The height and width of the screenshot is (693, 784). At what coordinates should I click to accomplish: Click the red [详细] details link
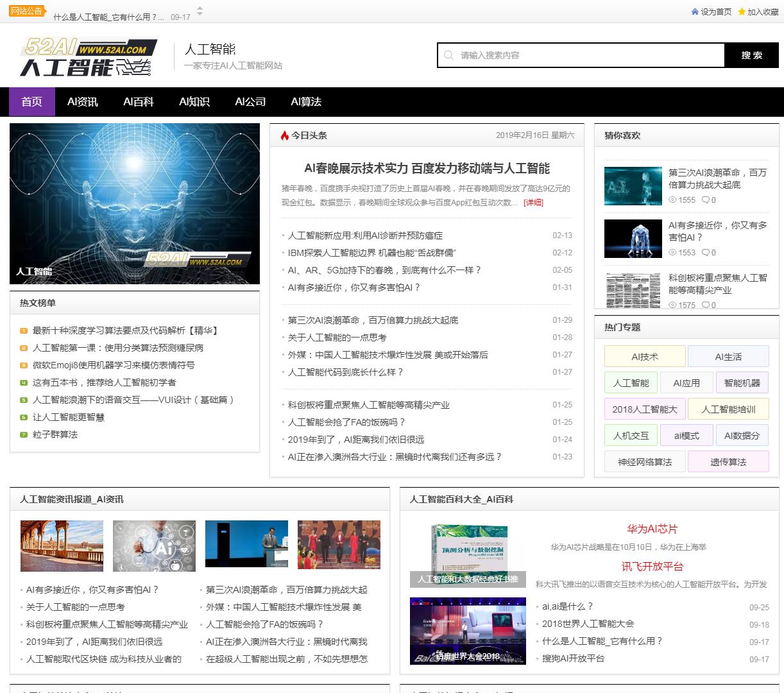(533, 202)
